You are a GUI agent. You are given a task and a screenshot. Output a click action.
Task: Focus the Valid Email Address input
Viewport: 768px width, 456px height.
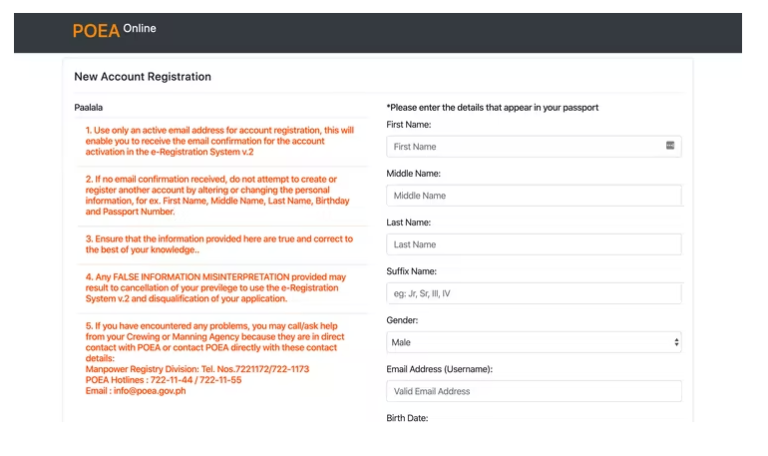[533, 391]
